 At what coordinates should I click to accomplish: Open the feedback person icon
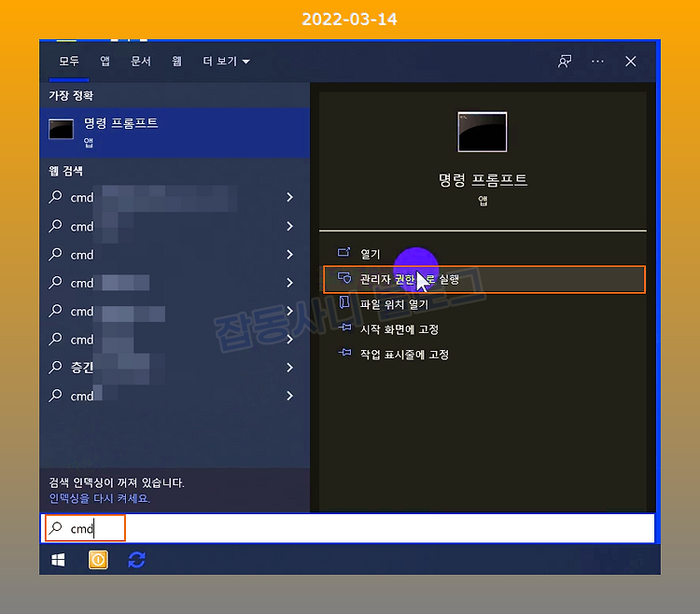565,62
